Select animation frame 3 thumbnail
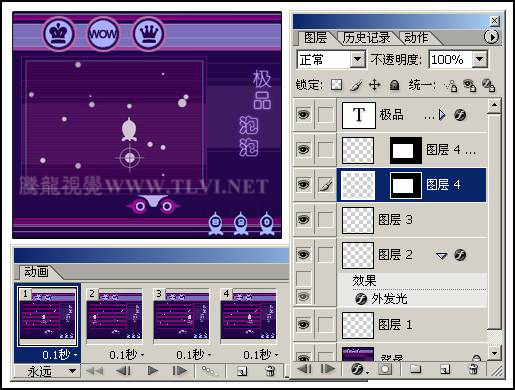 181,316
